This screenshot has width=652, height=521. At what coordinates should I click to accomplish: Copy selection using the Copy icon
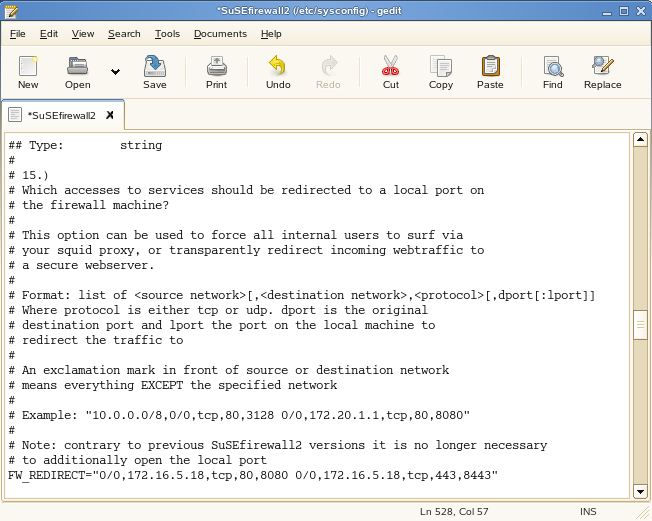[441, 72]
